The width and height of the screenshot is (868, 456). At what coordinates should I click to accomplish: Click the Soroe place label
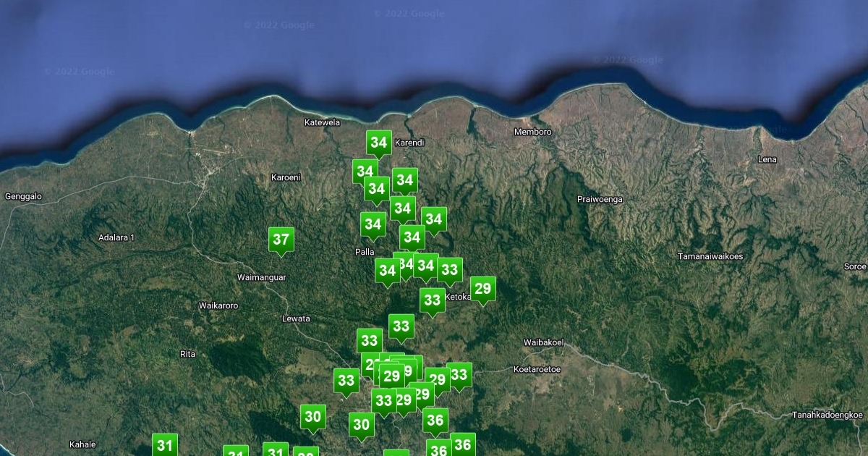click(x=855, y=266)
